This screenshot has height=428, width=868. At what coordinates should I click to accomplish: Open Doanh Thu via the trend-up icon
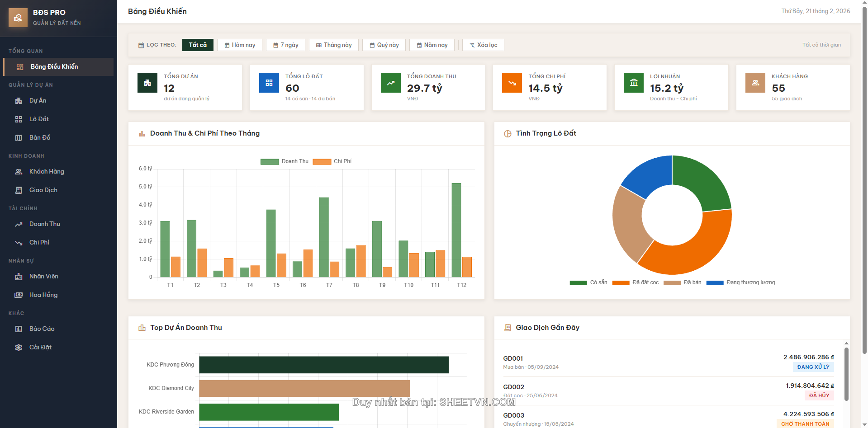(19, 224)
